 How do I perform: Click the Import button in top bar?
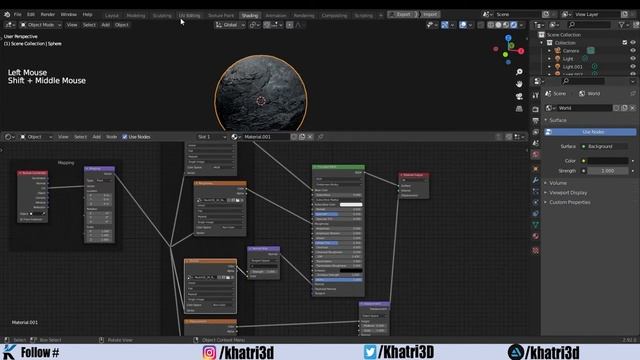coord(429,14)
